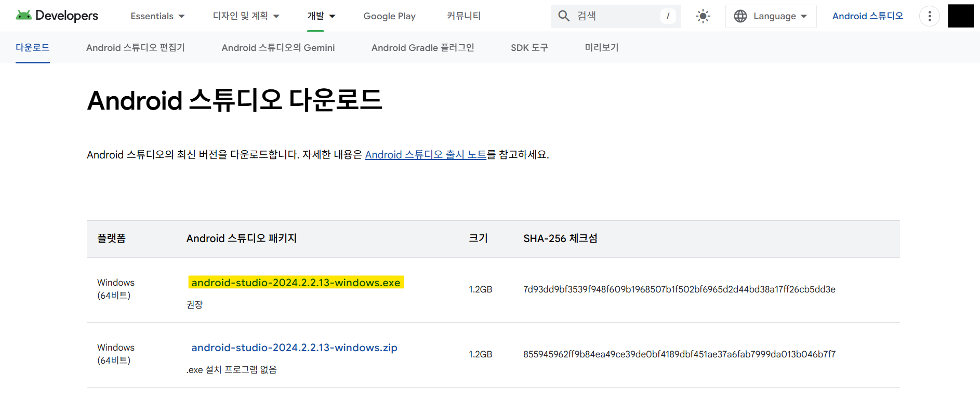
Task: Switch to the Android 스튜디오의 Gemini tab
Action: click(278, 47)
